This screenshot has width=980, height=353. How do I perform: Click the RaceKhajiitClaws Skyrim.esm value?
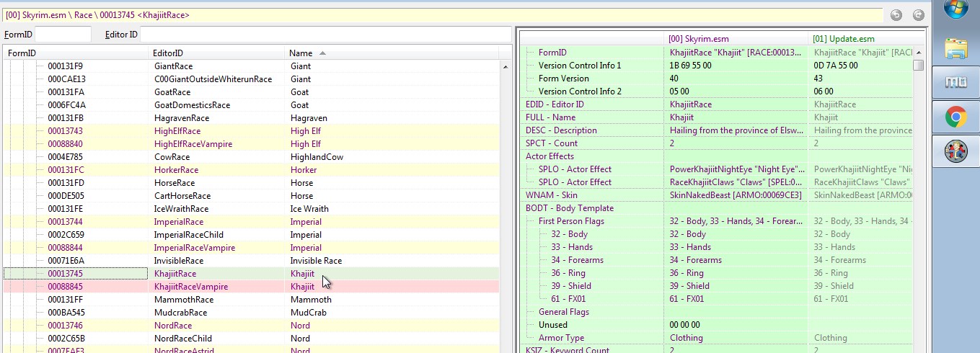point(736,182)
